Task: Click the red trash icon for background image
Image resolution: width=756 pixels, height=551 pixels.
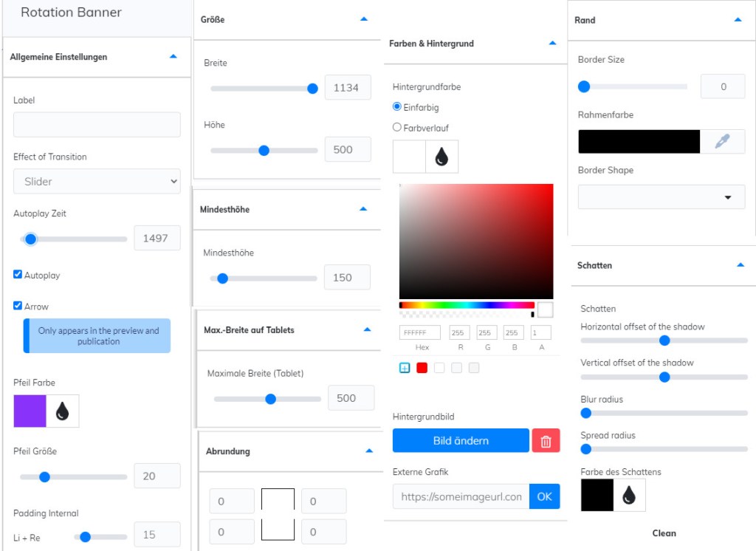Action: pyautogui.click(x=546, y=441)
